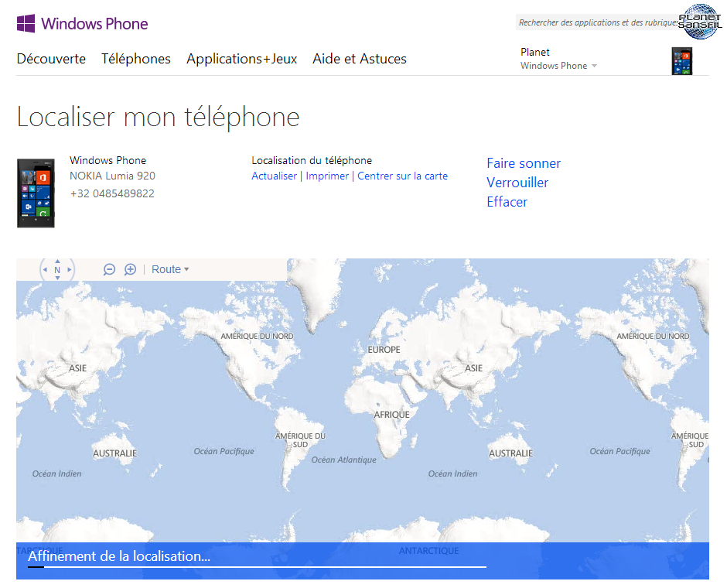Image resolution: width=727 pixels, height=588 pixels.
Task: Open the Découverte menu
Action: click(52, 59)
